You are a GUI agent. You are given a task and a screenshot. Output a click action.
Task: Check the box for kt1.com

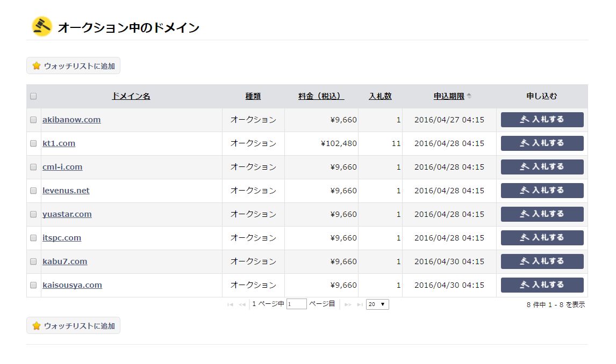33,143
